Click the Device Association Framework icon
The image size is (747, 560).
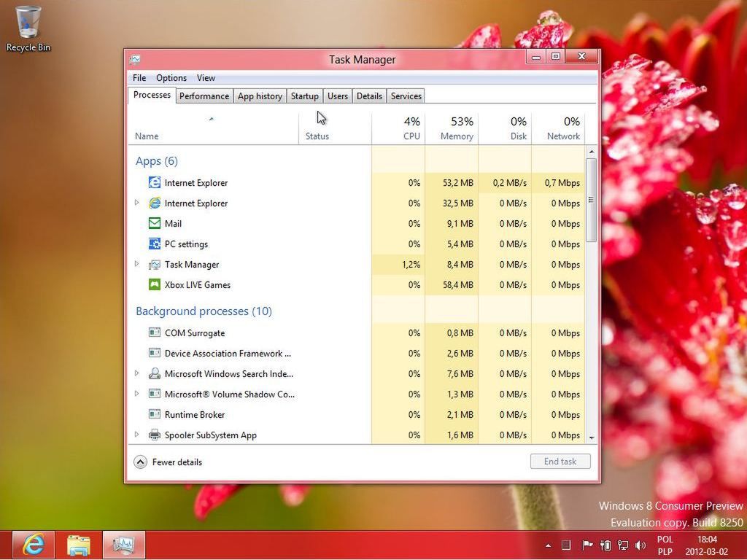155,353
